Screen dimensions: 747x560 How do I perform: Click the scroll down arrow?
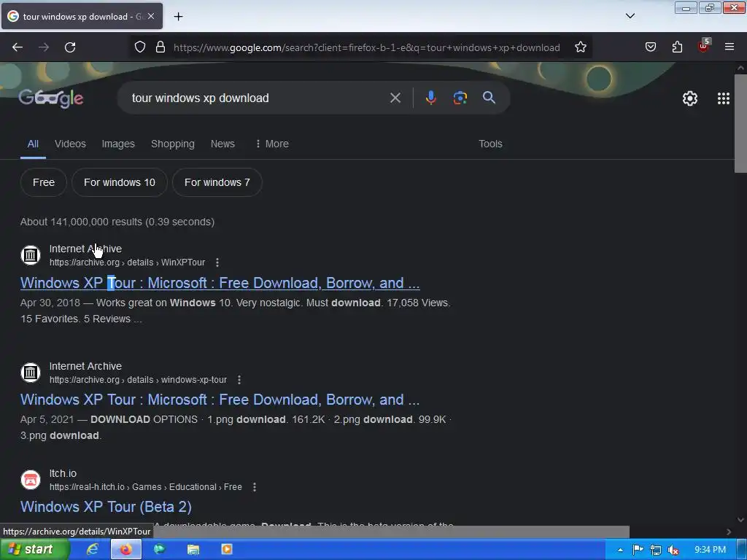(740, 519)
